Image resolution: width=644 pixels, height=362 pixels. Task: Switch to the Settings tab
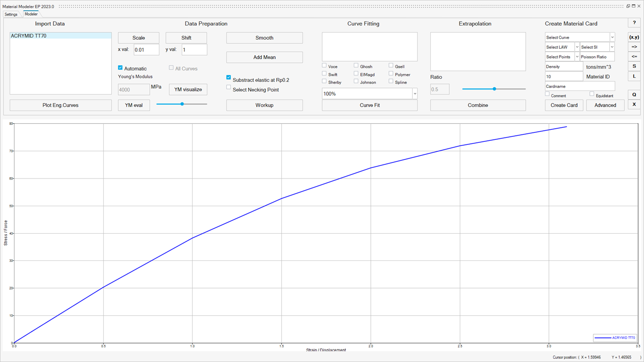pyautogui.click(x=11, y=14)
